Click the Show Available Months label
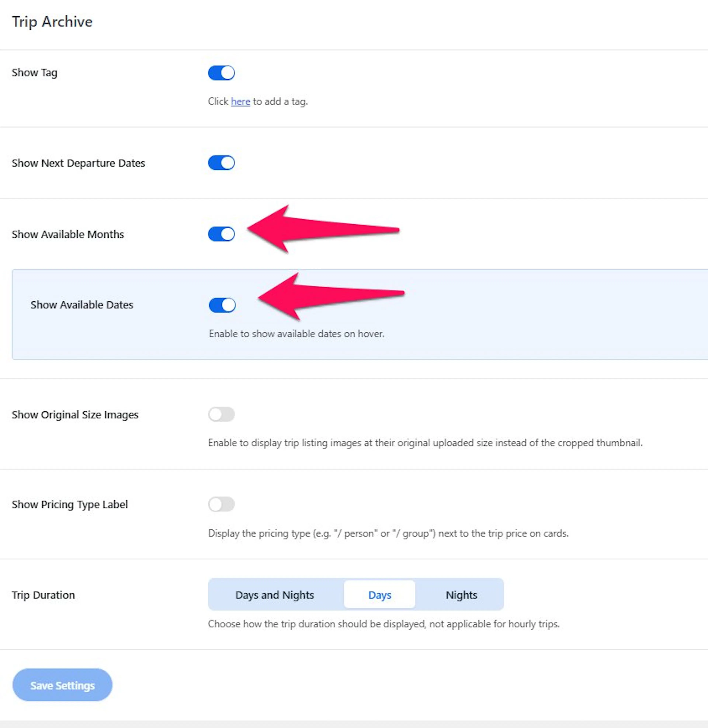 [68, 234]
